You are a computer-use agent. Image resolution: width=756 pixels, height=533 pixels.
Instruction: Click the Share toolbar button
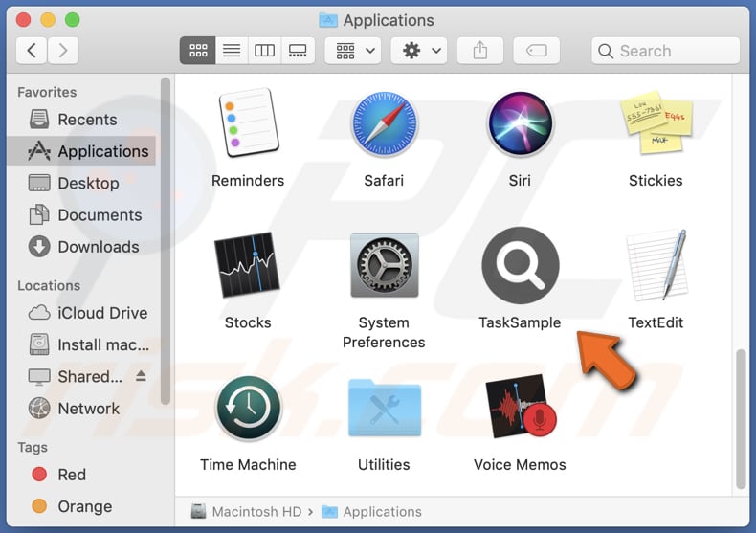(480, 50)
